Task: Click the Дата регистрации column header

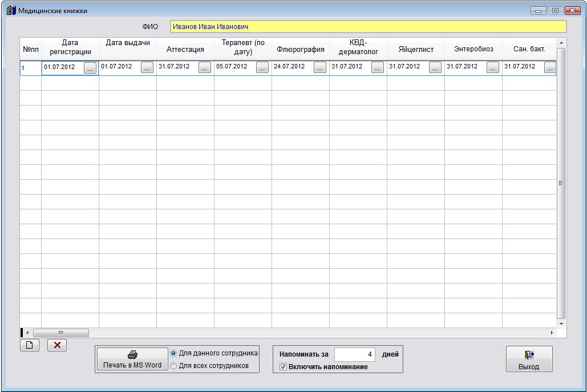Action: click(70, 48)
